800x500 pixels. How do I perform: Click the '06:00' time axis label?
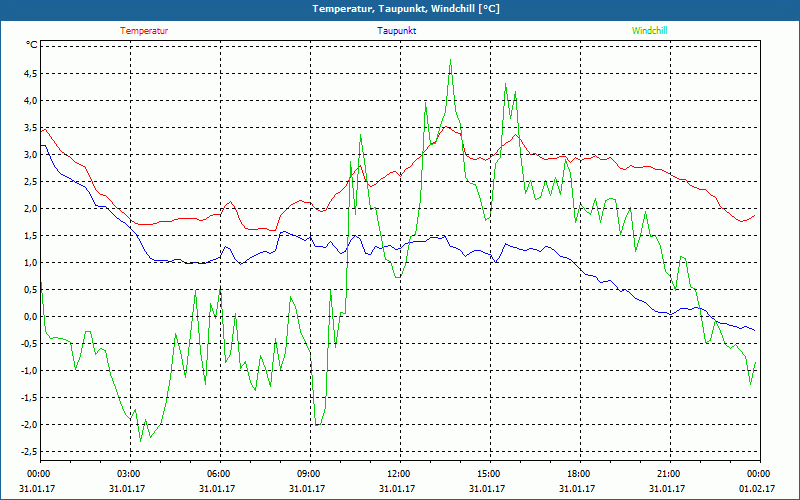[x=220, y=474]
